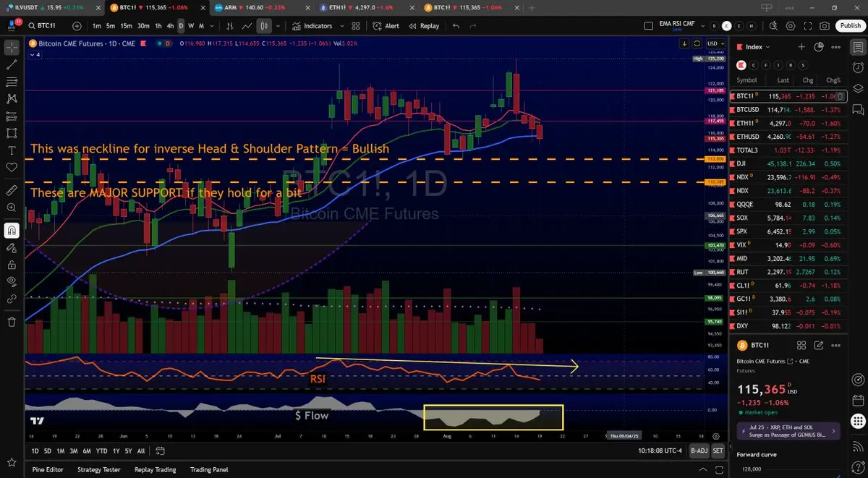Select the 1m timeframe
Image resolution: width=868 pixels, height=478 pixels.
click(97, 26)
